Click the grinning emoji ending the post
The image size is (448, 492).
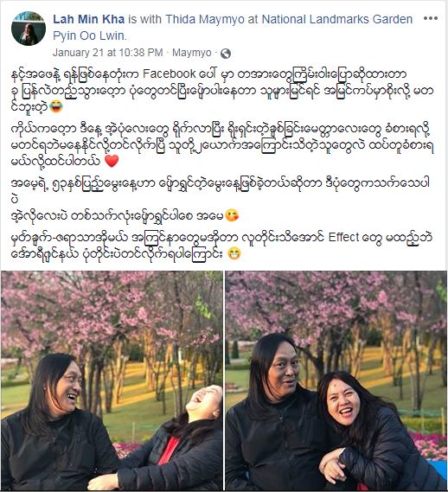tap(234, 253)
